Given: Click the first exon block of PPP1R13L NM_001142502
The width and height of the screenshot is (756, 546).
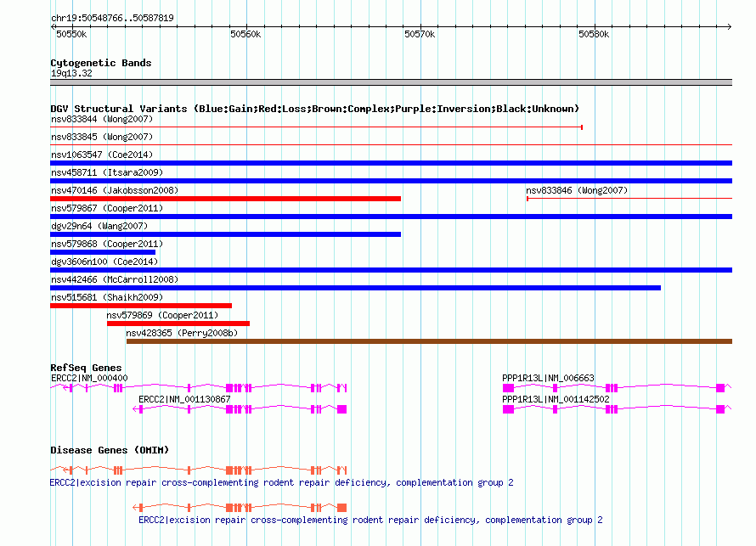Looking at the screenshot, I should [x=508, y=409].
